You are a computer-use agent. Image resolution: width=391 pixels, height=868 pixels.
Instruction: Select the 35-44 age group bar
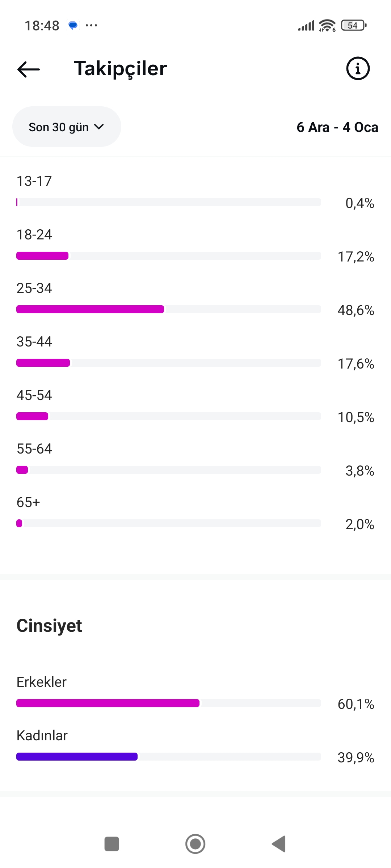[x=169, y=363]
